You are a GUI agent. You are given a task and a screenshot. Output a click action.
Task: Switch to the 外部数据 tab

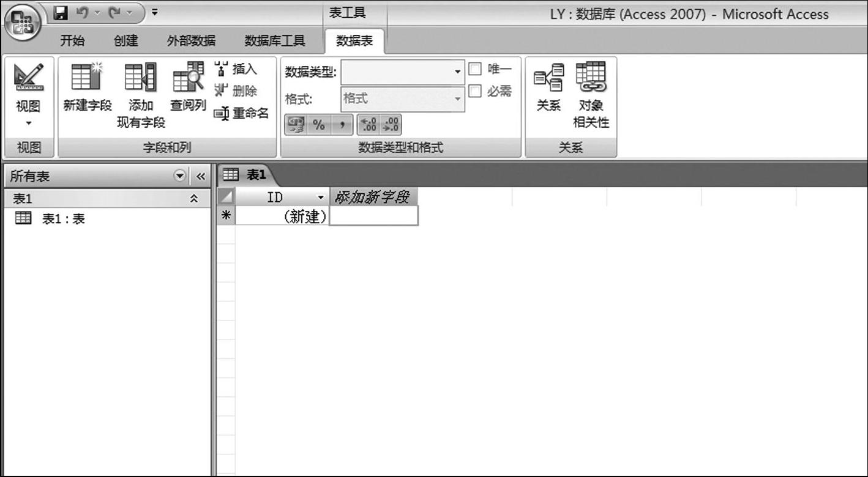click(x=192, y=41)
